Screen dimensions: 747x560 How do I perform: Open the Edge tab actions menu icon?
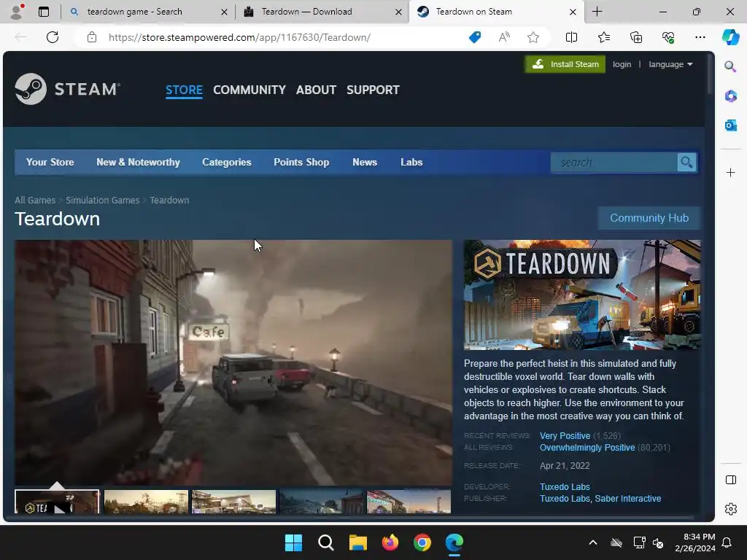coord(44,12)
